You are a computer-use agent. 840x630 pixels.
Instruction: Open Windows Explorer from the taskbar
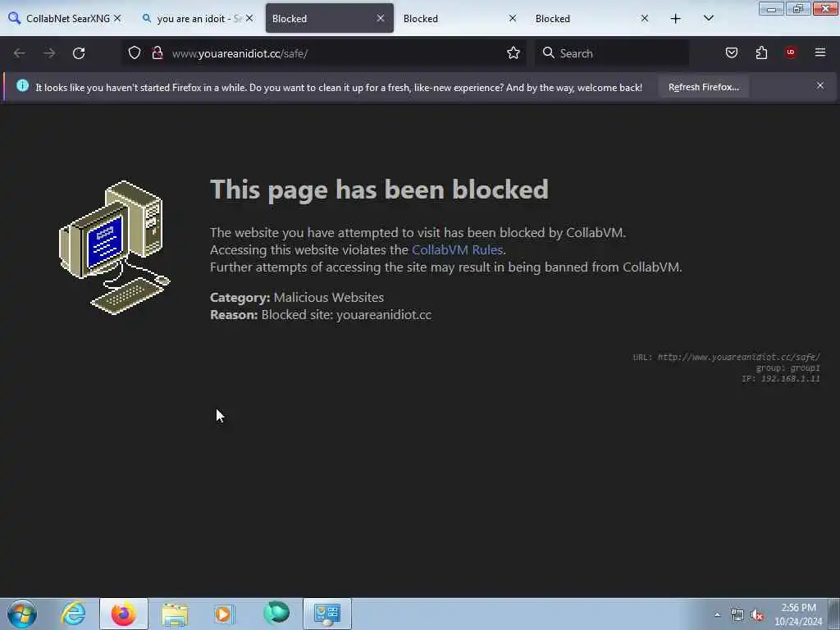pos(175,614)
